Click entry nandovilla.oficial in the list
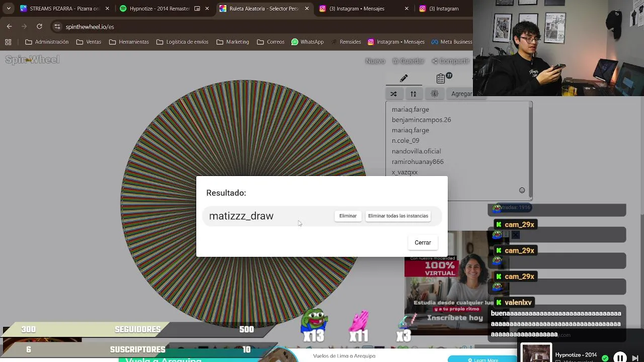The width and height of the screenshot is (644, 362). 416,151
